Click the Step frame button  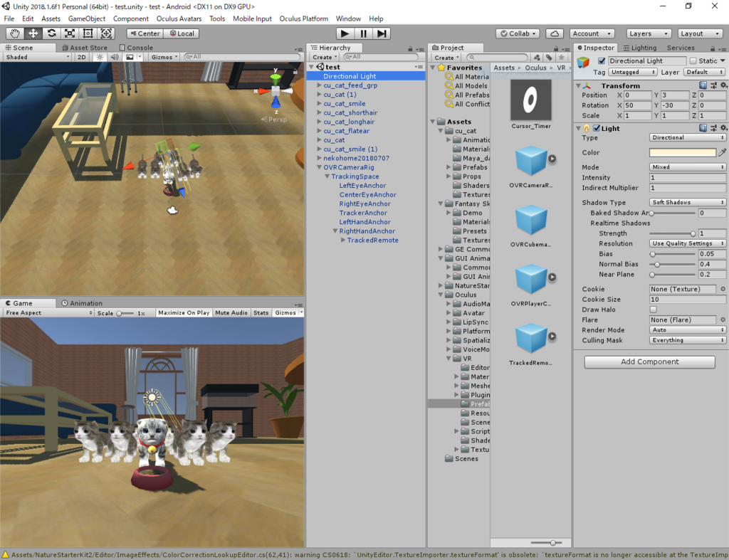(382, 33)
